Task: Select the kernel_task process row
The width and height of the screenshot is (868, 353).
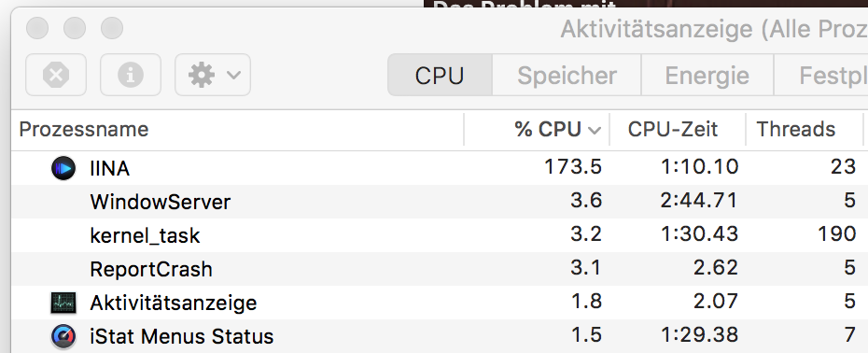Action: 440,235
